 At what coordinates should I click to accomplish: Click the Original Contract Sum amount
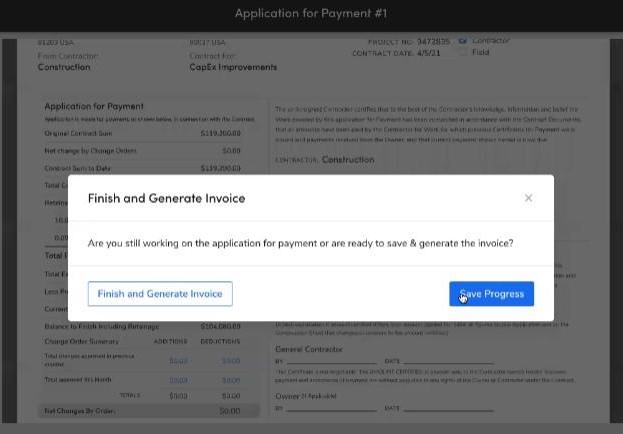[x=221, y=133]
